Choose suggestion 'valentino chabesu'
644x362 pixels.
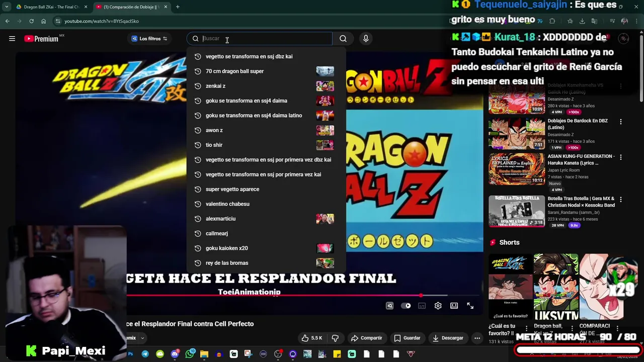266,204
